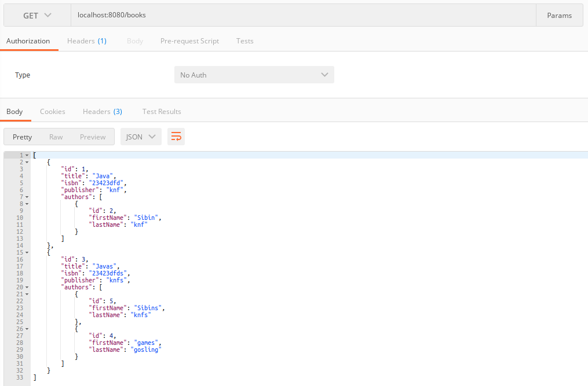Screen dimensions: 588x386
Task: Select the Pretty response view
Action: click(22, 137)
